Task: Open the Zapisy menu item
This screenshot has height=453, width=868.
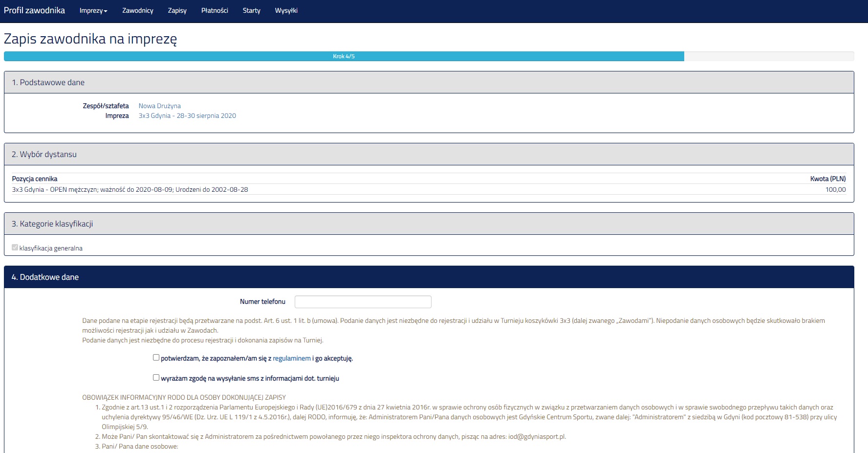Action: [x=177, y=11]
